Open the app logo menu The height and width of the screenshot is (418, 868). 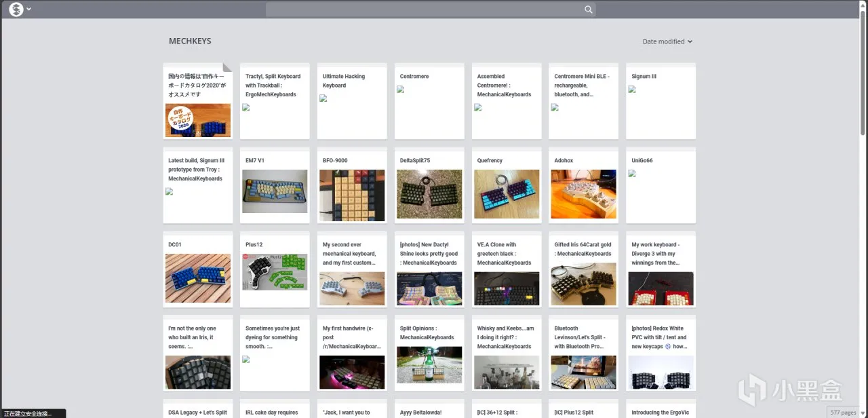click(16, 9)
